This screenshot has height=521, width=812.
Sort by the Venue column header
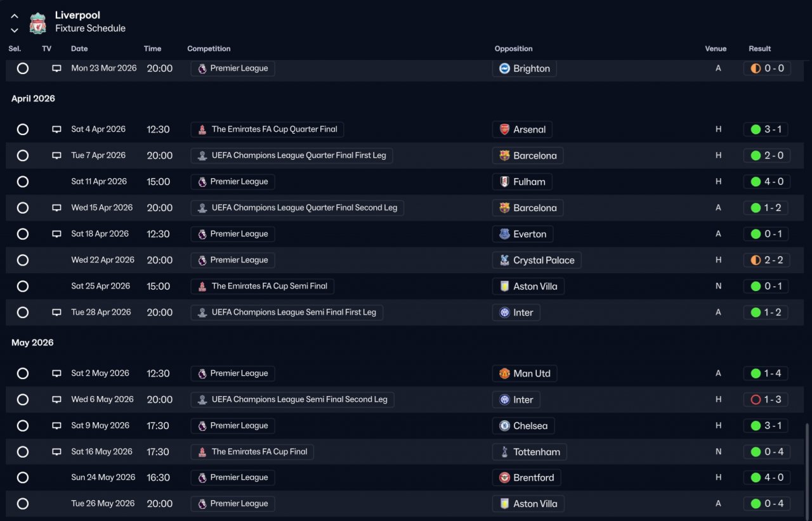tap(716, 49)
